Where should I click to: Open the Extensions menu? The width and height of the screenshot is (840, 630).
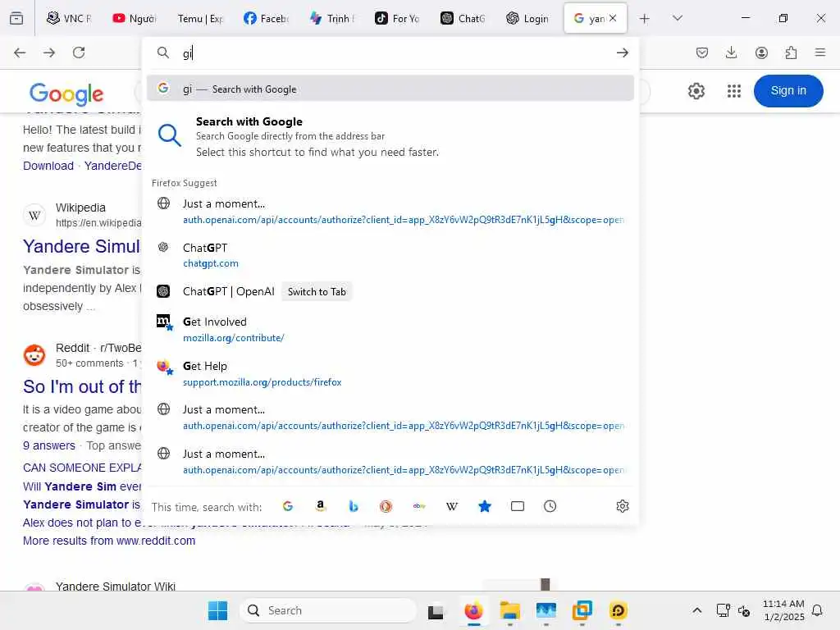791,52
